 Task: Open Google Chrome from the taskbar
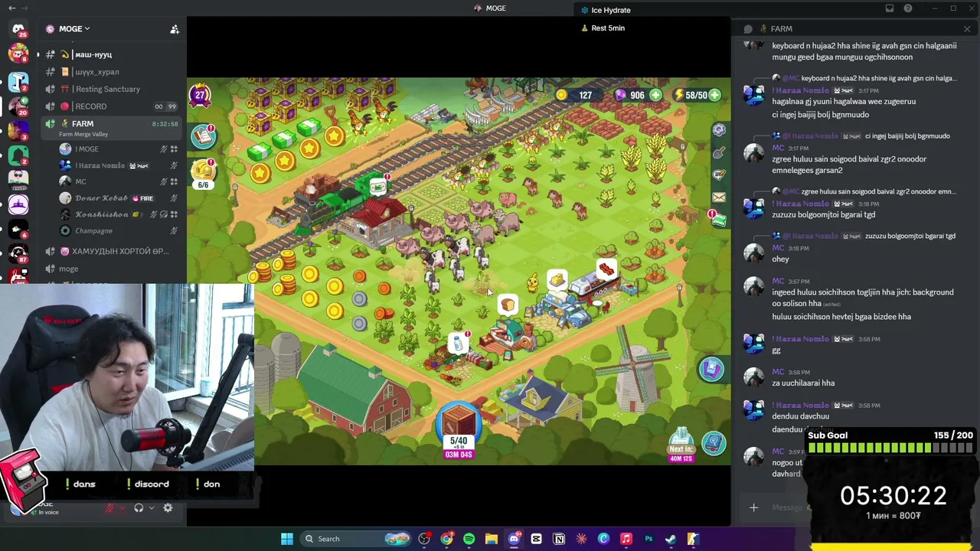446,539
